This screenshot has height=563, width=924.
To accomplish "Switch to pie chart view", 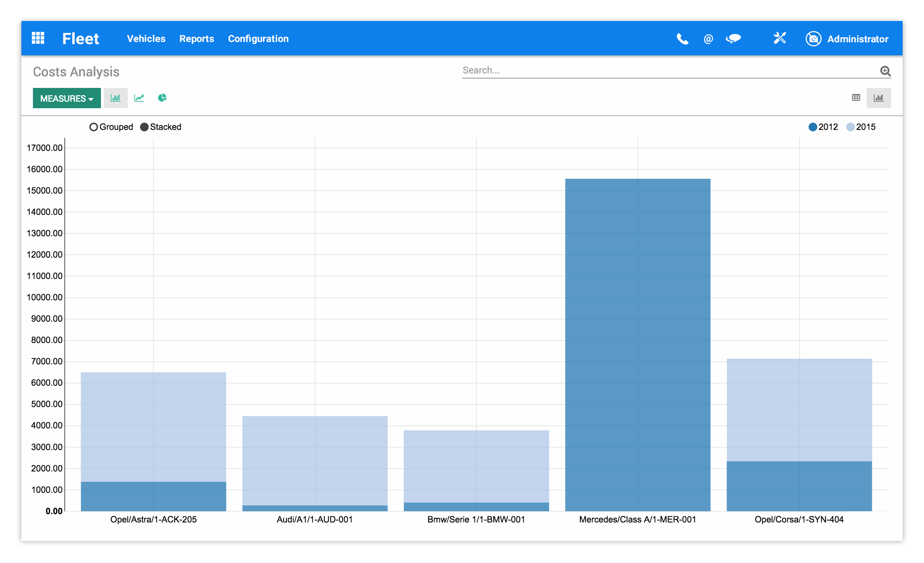I will click(x=162, y=98).
